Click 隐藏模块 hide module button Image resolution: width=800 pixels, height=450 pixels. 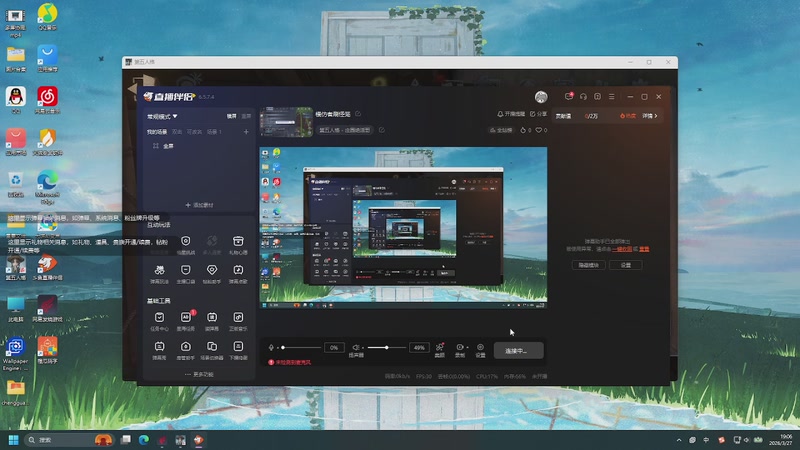click(588, 265)
